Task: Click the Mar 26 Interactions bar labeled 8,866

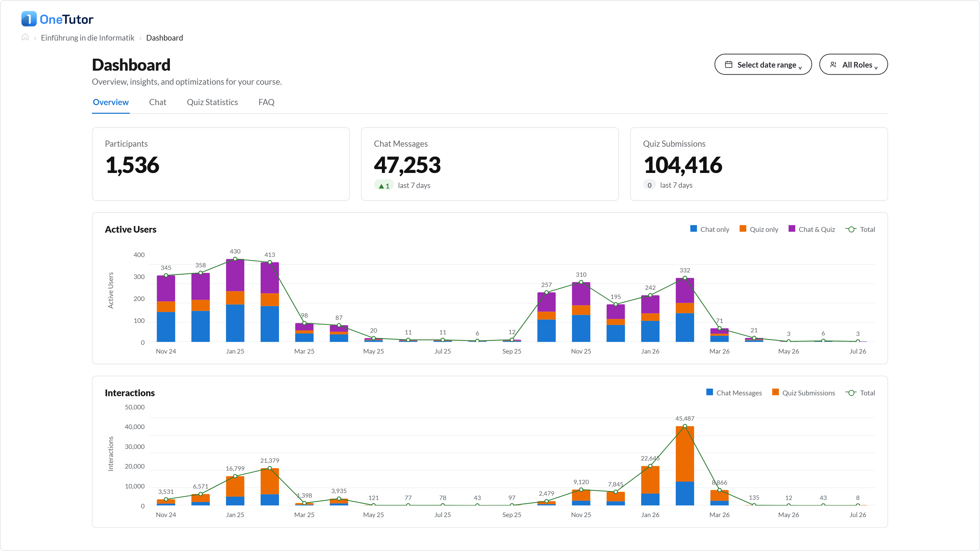Action: click(719, 498)
